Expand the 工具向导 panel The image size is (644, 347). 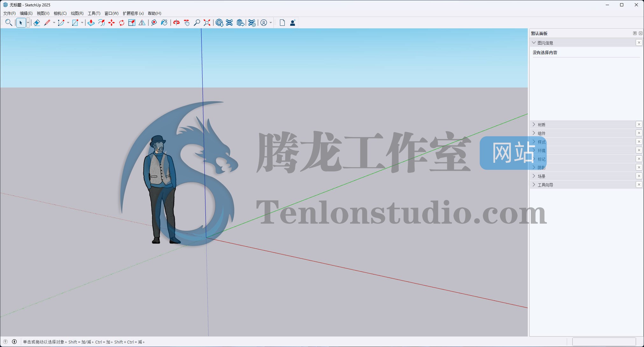[534, 185]
